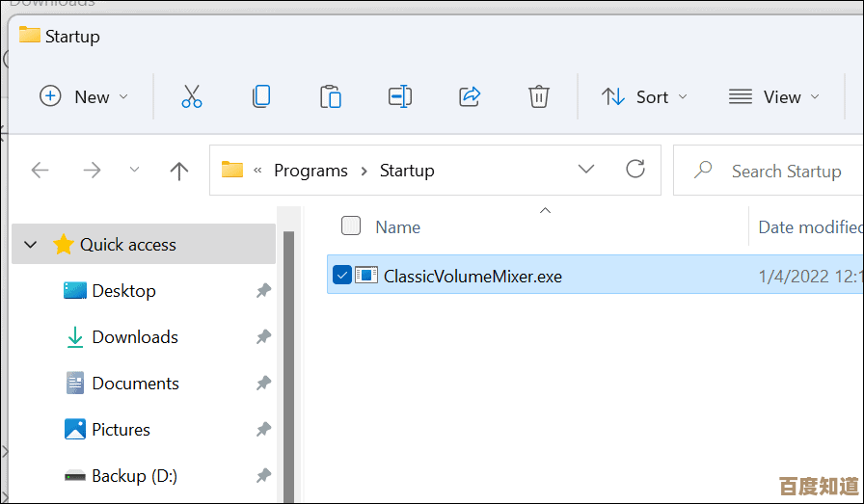
Task: Open the Sort options dropdown
Action: [644, 96]
